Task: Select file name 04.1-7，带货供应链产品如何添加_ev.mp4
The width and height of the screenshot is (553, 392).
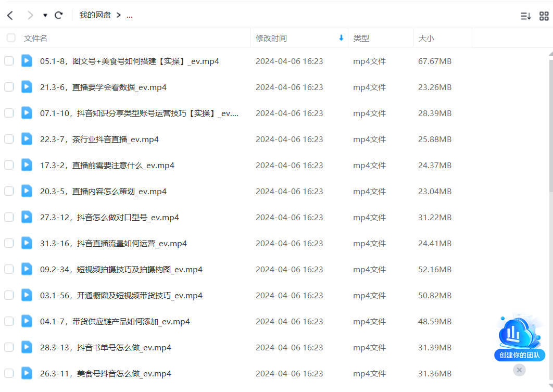Action: pos(115,322)
